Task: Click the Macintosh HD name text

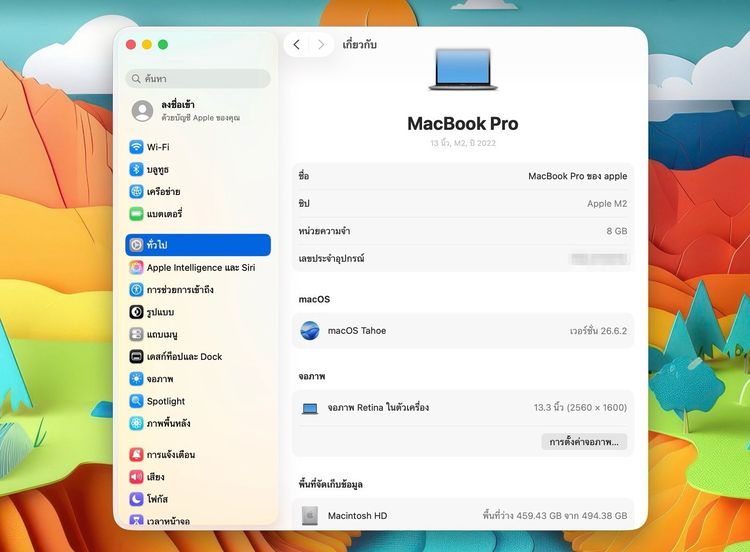Action: (x=357, y=516)
